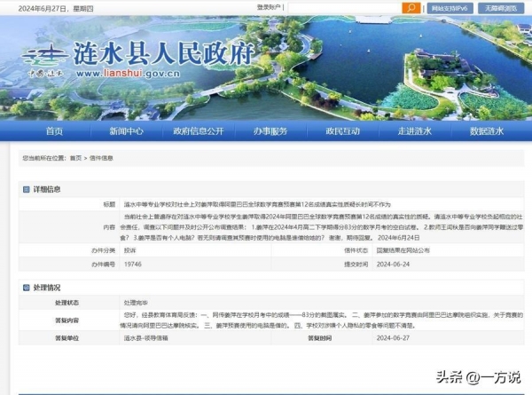Click the 详细信息 section header icon
Viewport: 532px width, 395px height.
coord(27,189)
